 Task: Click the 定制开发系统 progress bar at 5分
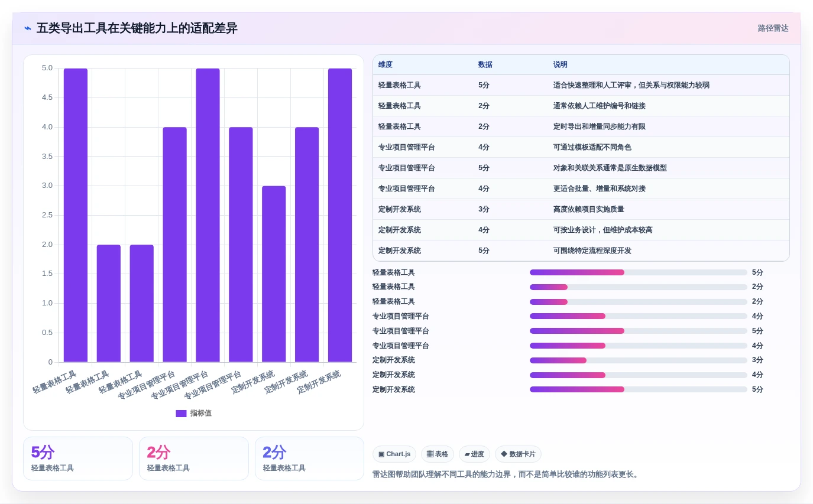point(639,389)
